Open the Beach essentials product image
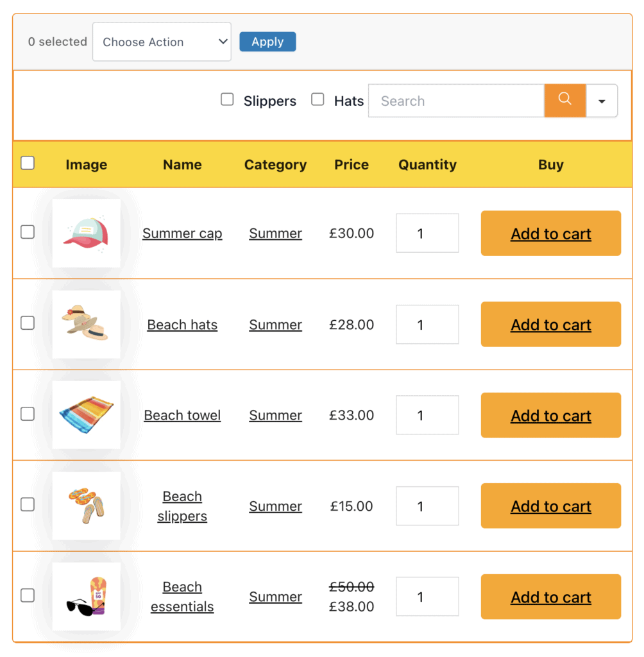The image size is (644, 657). coord(86,597)
